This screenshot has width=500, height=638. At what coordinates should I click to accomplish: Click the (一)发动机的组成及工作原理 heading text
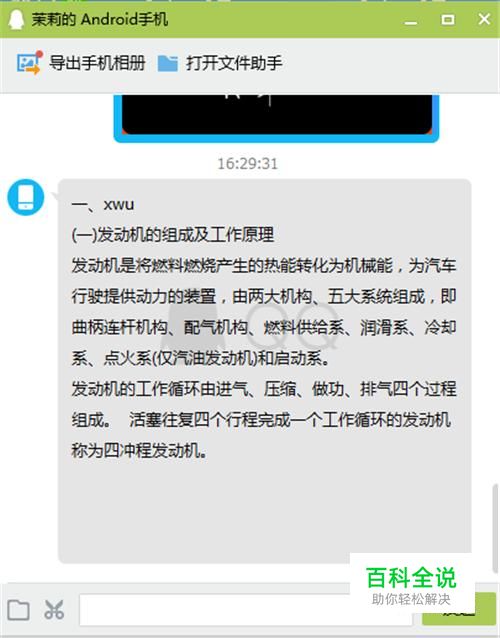[x=173, y=235]
